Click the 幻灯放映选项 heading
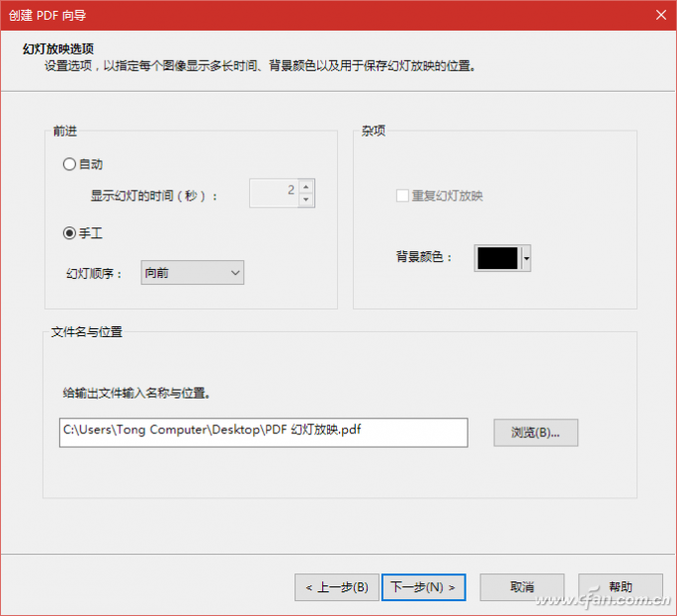677x616 pixels. pyautogui.click(x=58, y=48)
